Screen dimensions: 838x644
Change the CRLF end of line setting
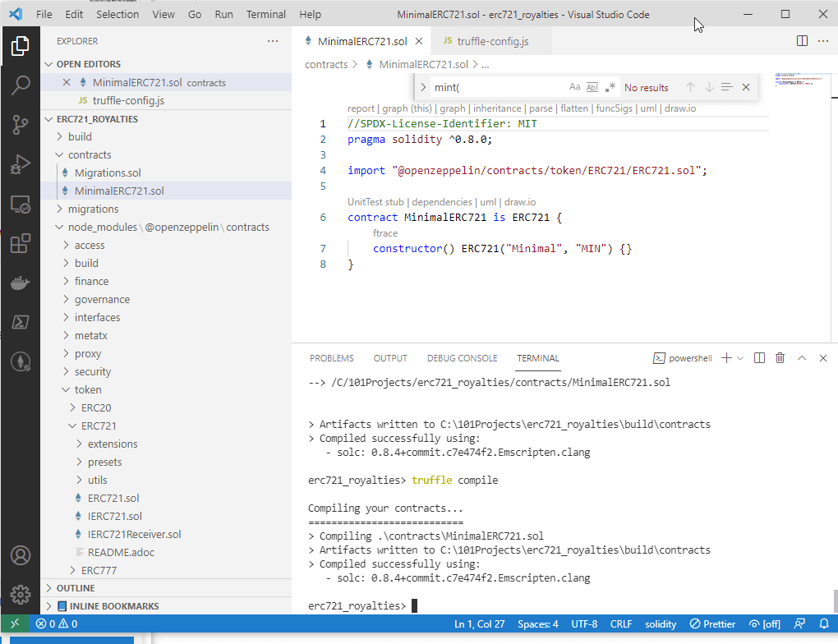[x=620, y=623]
